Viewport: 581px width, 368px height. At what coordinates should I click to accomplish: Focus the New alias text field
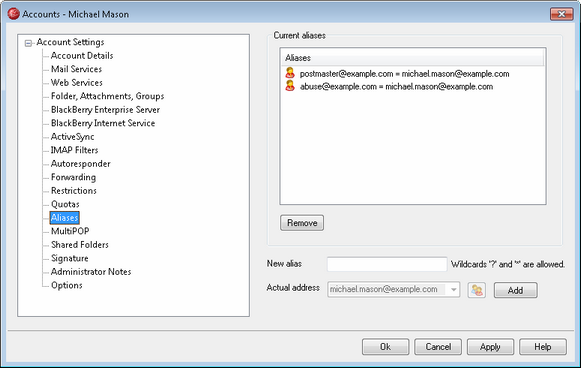[x=387, y=264]
